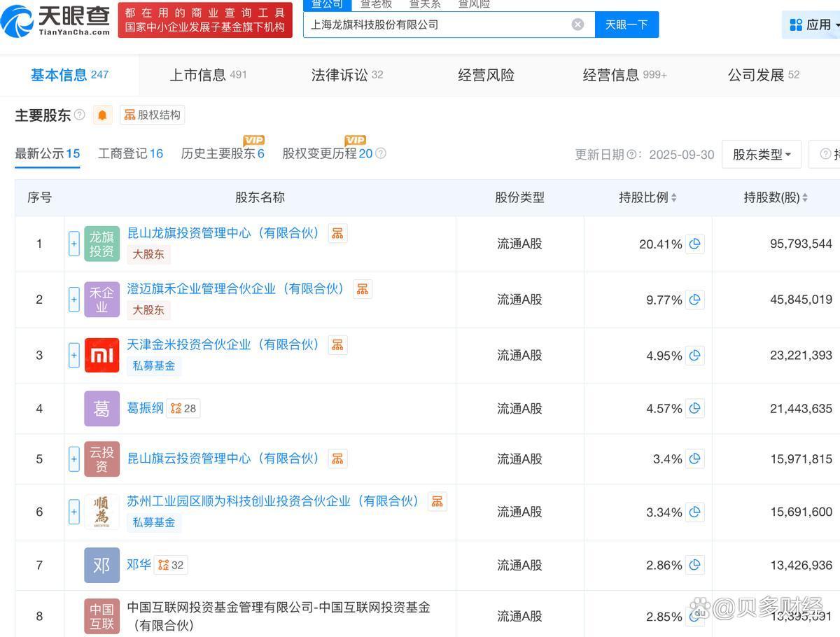Sort by 持股数(股) column arrows
This screenshot has height=637, width=840.
(805, 198)
